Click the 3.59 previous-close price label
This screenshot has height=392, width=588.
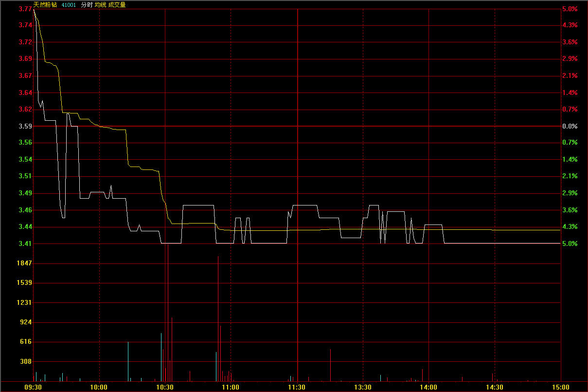(25, 126)
